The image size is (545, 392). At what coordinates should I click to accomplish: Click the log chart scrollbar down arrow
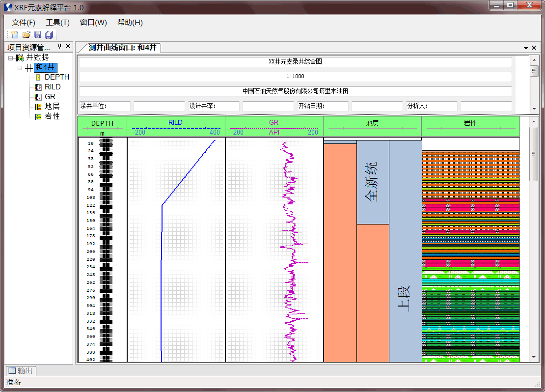[x=534, y=357]
